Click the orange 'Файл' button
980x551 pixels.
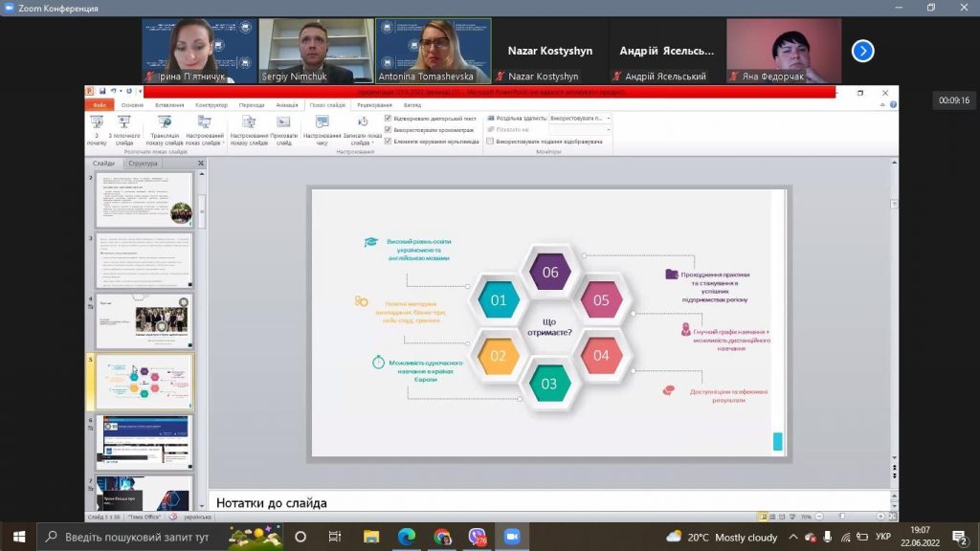100,105
